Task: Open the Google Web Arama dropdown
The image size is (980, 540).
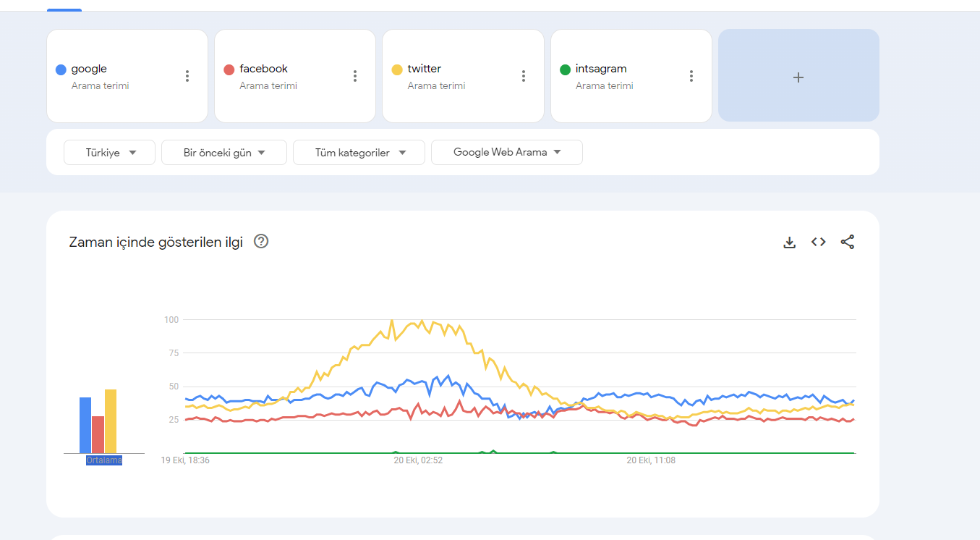Action: click(x=507, y=153)
